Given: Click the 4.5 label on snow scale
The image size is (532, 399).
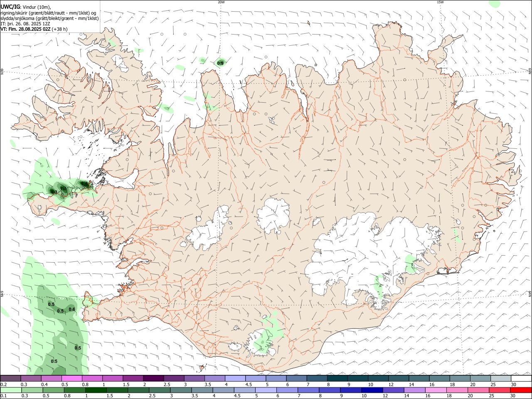Looking at the screenshot, I should click(x=249, y=384).
